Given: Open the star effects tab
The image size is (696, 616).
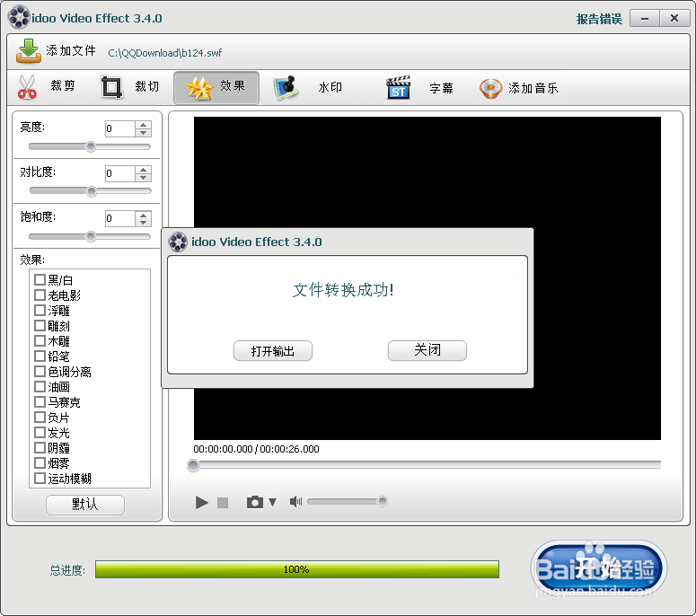Looking at the screenshot, I should 216,88.
